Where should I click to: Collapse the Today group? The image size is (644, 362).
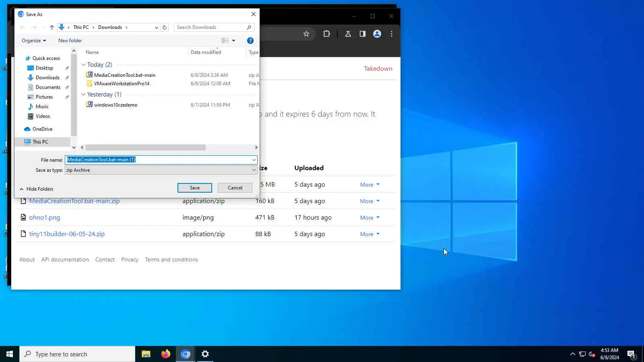pos(83,65)
